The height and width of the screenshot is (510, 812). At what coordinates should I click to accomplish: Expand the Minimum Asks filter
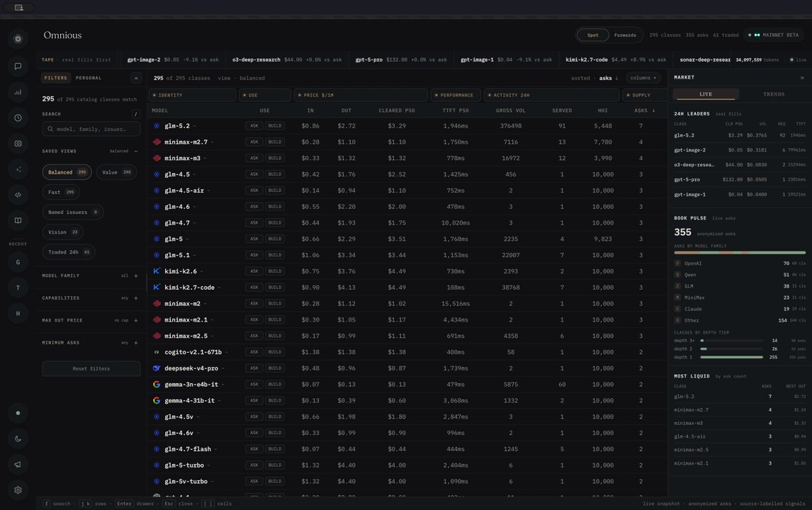(x=136, y=343)
